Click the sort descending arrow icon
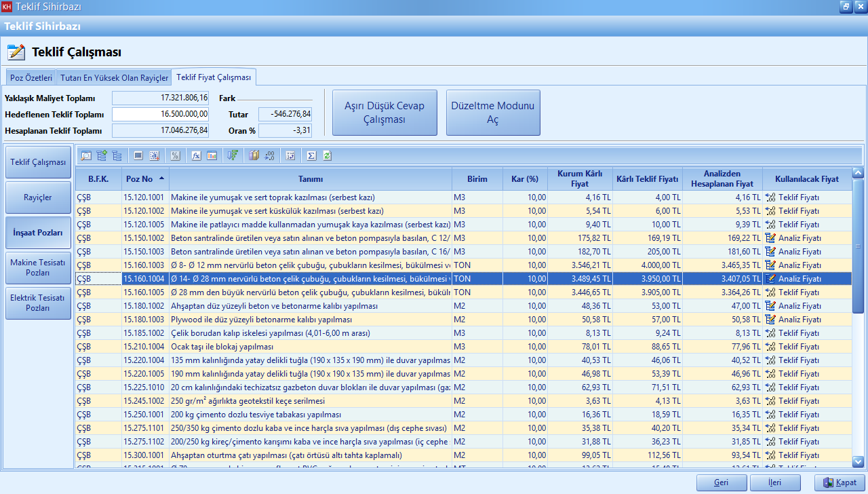Viewport: 868px width, 494px height. point(233,155)
